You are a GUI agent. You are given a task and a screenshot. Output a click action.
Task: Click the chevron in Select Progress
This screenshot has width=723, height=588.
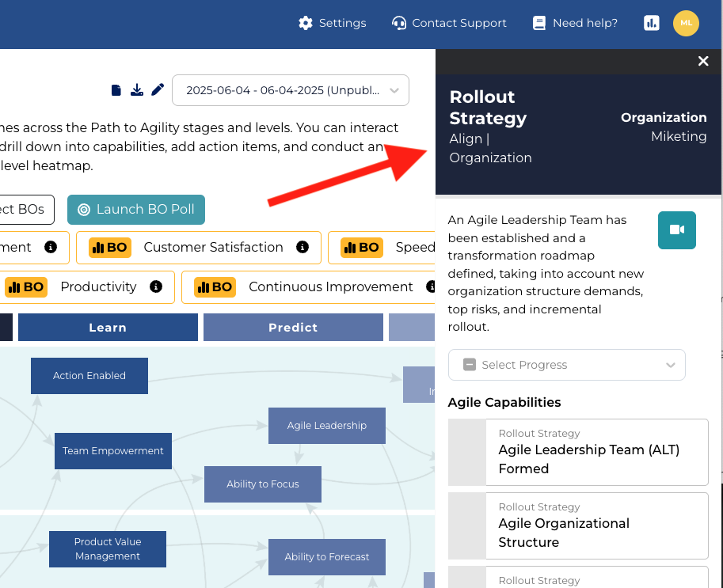(x=671, y=365)
